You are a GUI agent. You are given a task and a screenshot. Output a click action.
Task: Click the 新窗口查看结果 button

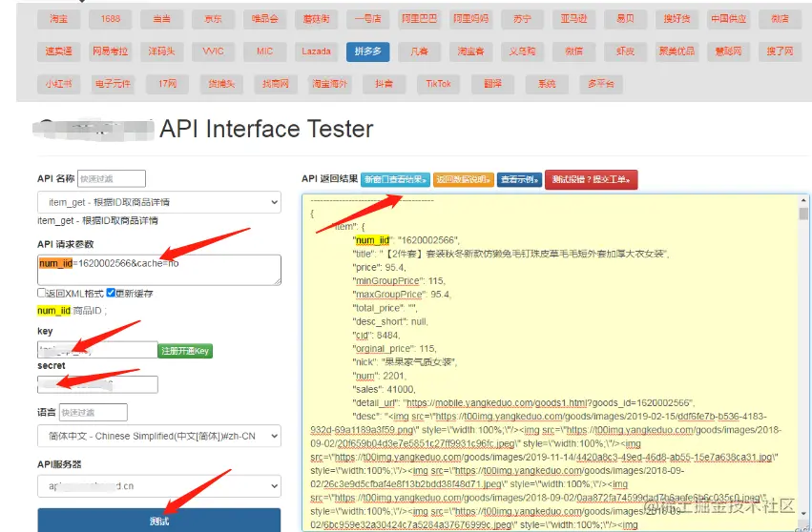point(395,179)
